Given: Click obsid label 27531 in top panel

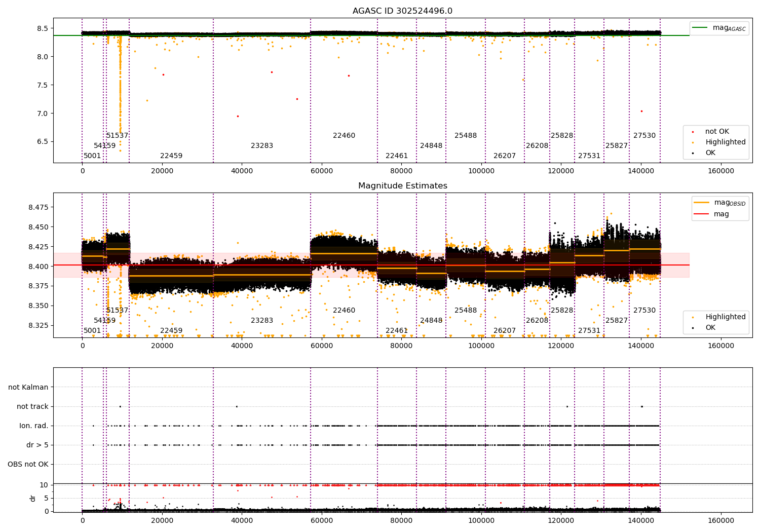Looking at the screenshot, I should [589, 156].
